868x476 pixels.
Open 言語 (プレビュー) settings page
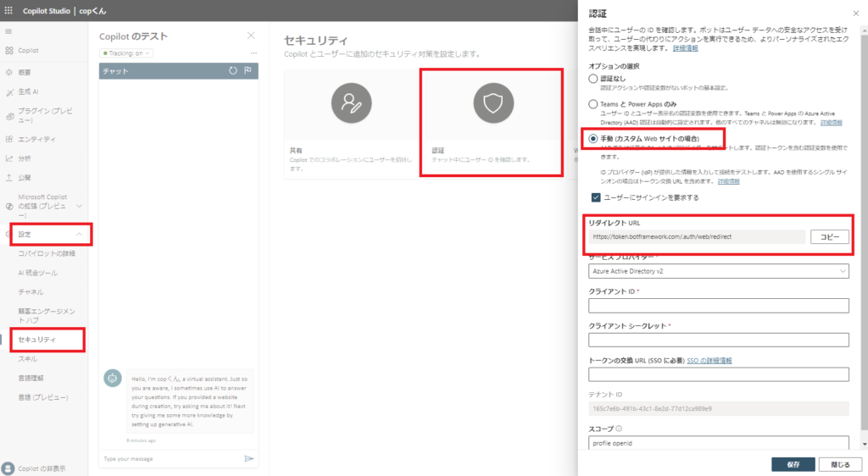43,397
